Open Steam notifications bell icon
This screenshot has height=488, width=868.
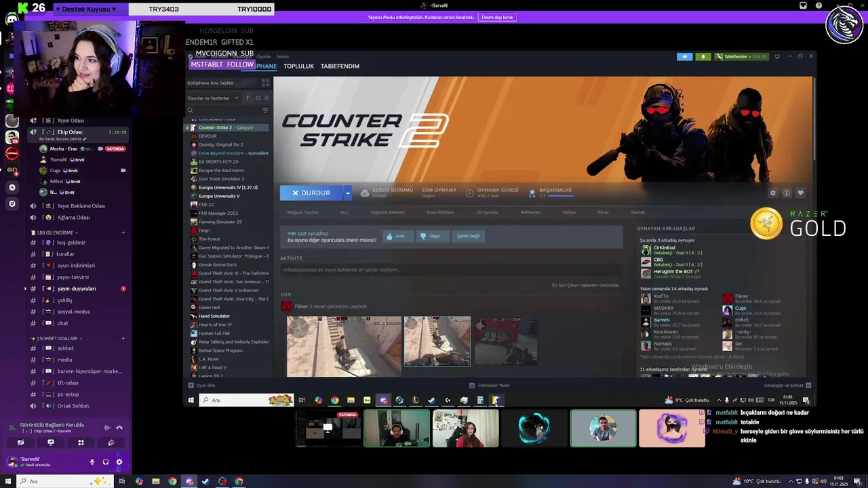coord(703,56)
